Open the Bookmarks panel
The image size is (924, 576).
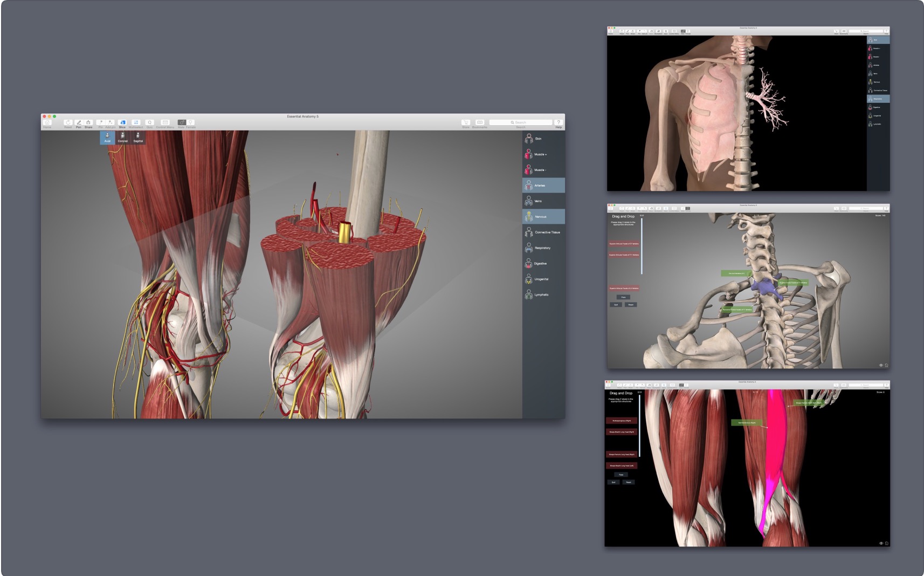pos(480,123)
